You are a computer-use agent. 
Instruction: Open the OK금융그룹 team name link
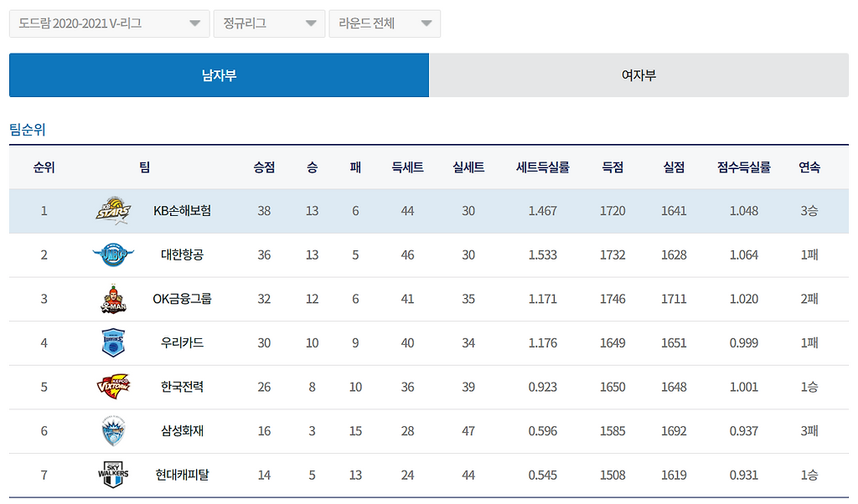pos(182,299)
